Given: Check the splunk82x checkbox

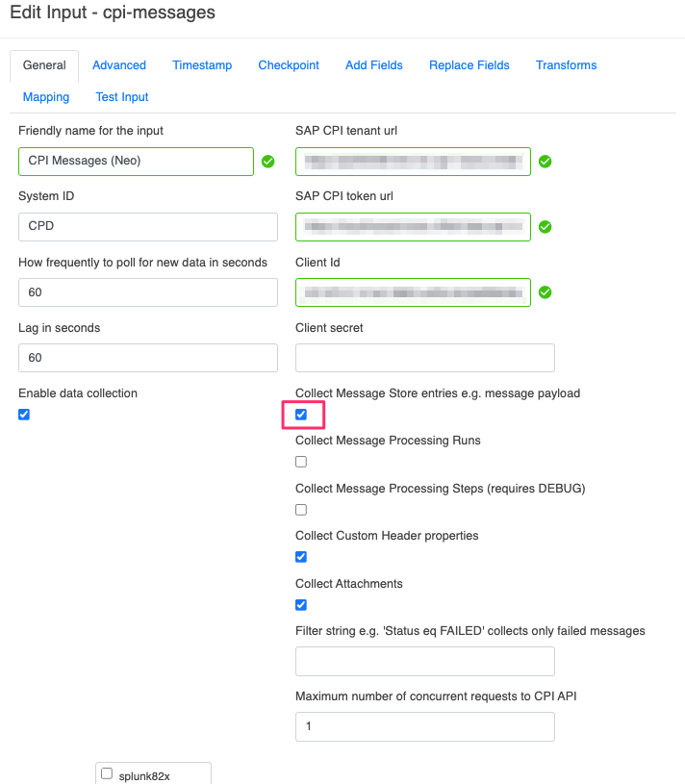Looking at the screenshot, I should coord(106,773).
